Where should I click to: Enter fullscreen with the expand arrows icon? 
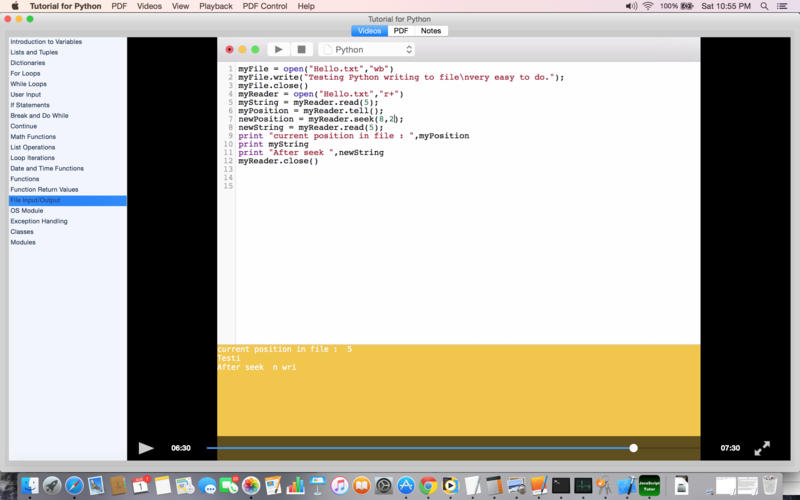(x=762, y=448)
